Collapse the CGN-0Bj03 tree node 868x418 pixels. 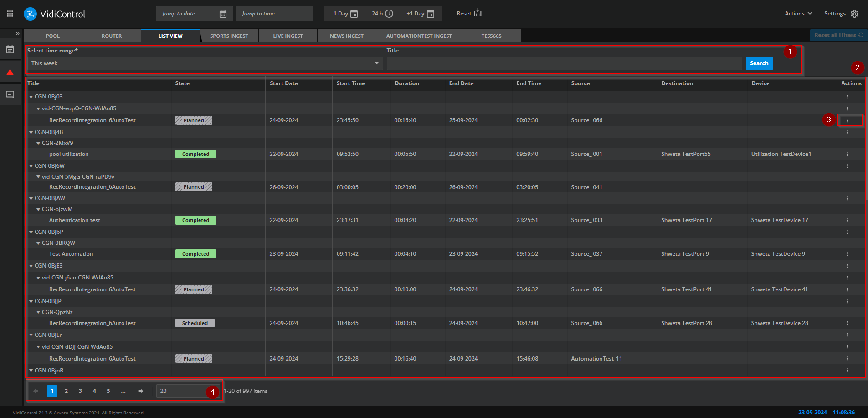click(x=31, y=97)
